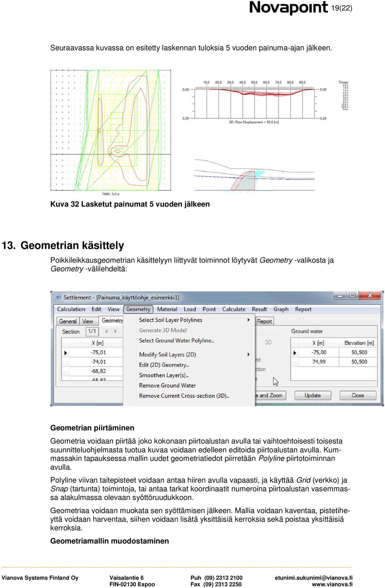Click the Ground water X cell -75,00
The height and width of the screenshot is (588, 385).
(x=318, y=353)
